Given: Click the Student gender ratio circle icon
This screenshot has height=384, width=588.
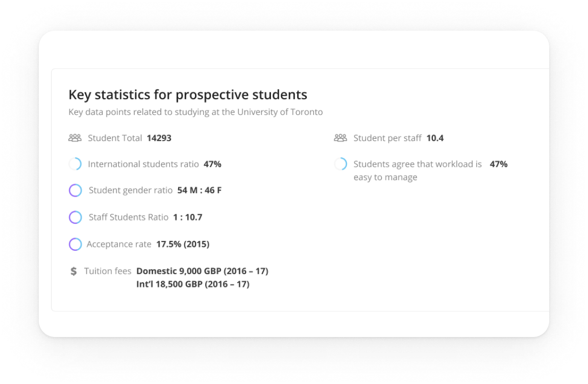Looking at the screenshot, I should click(75, 190).
